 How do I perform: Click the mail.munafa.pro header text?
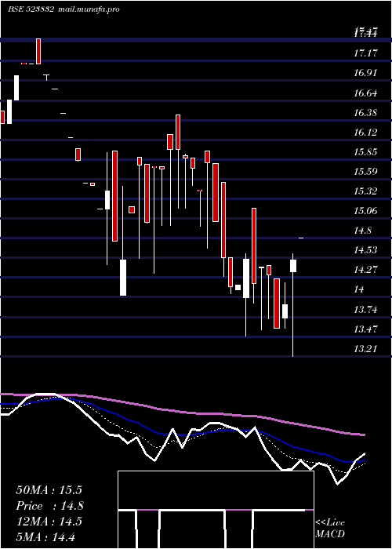[x=88, y=9]
